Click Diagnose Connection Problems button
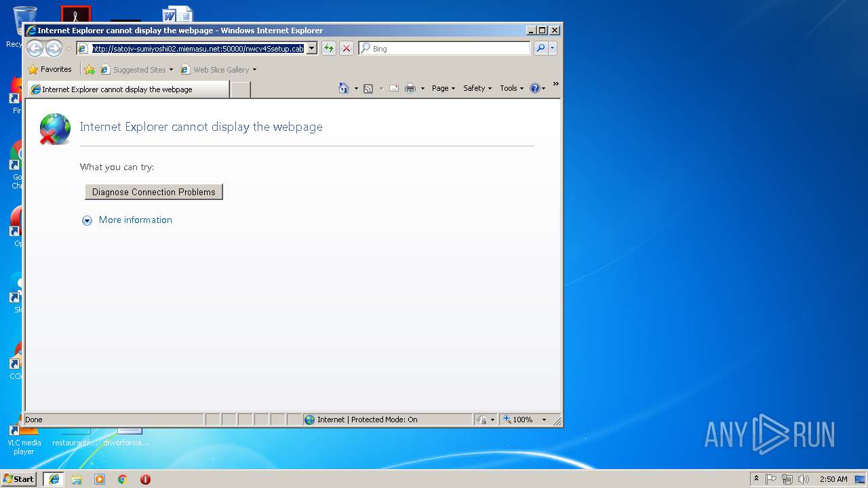The image size is (868, 488). [x=154, y=192]
